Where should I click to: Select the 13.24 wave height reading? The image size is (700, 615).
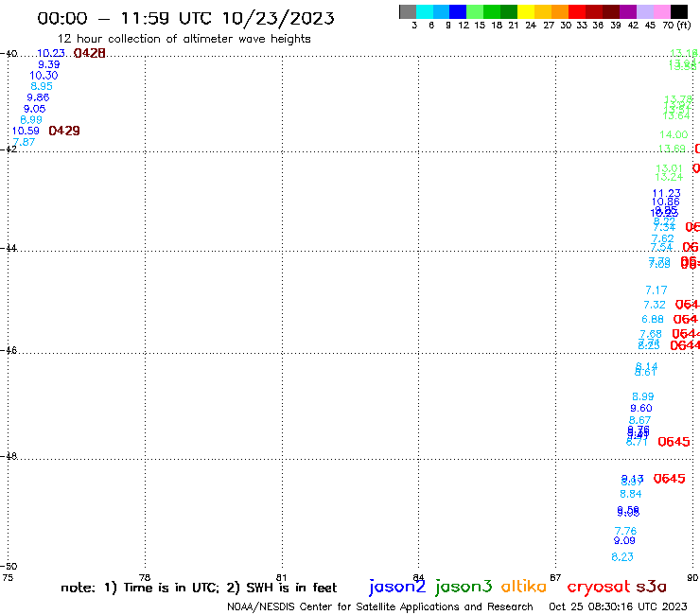point(669,177)
